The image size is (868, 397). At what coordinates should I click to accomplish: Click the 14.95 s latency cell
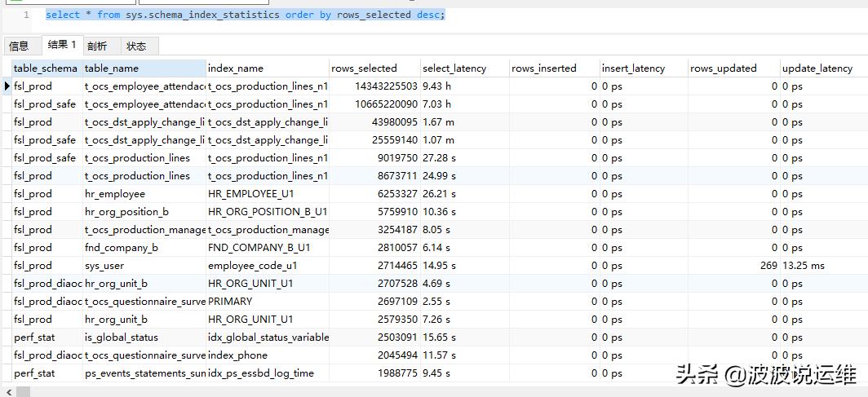pyautogui.click(x=465, y=266)
